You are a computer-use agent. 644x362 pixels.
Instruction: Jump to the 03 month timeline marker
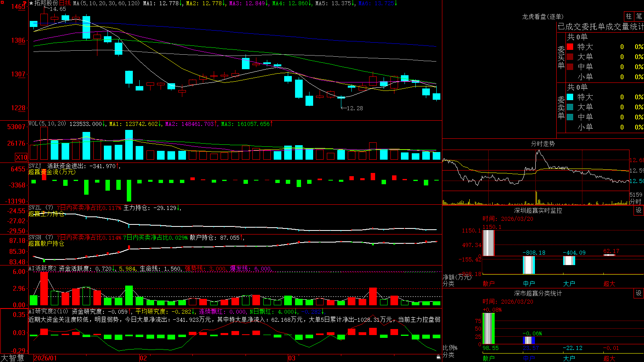pos(292,358)
